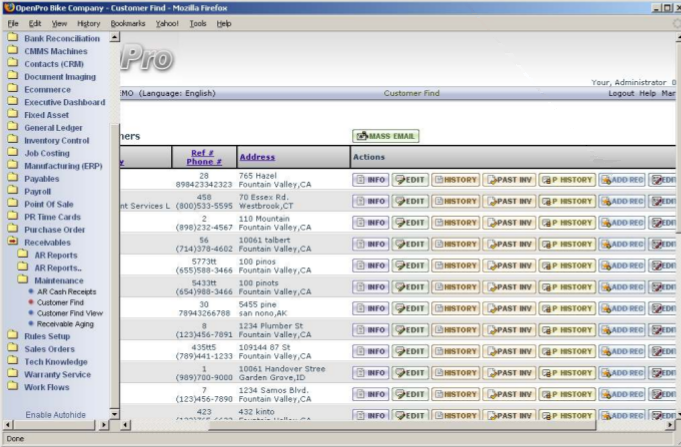The width and height of the screenshot is (681, 447).
Task: Open P History for the 5455 pine customer
Action: coord(568,307)
